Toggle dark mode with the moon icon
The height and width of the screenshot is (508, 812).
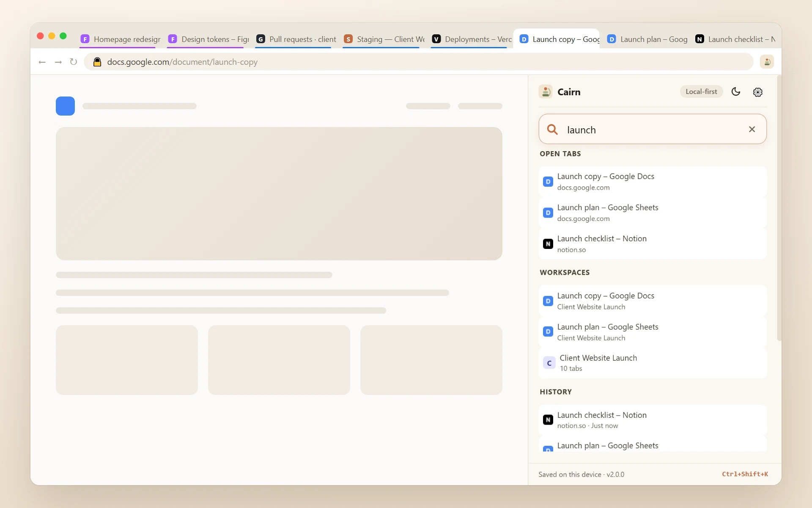(736, 92)
